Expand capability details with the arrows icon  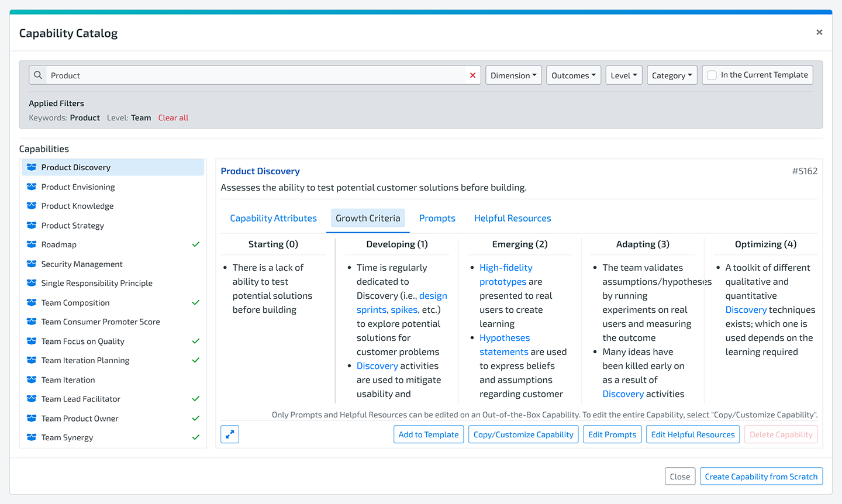coord(230,434)
